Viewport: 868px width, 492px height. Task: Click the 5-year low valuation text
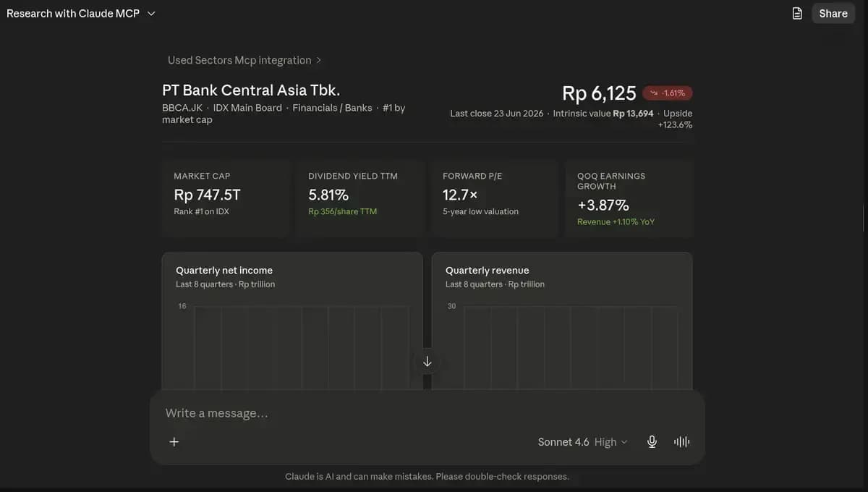(480, 211)
